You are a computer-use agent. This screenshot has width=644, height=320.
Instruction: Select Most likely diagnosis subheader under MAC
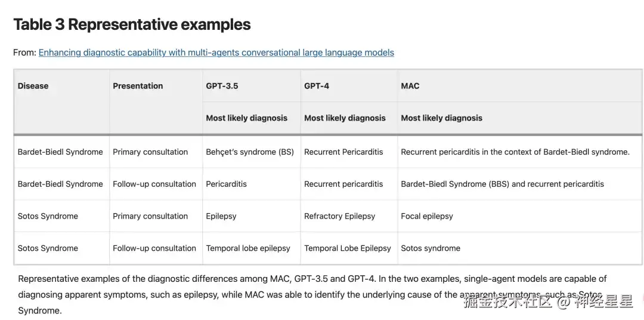441,118
